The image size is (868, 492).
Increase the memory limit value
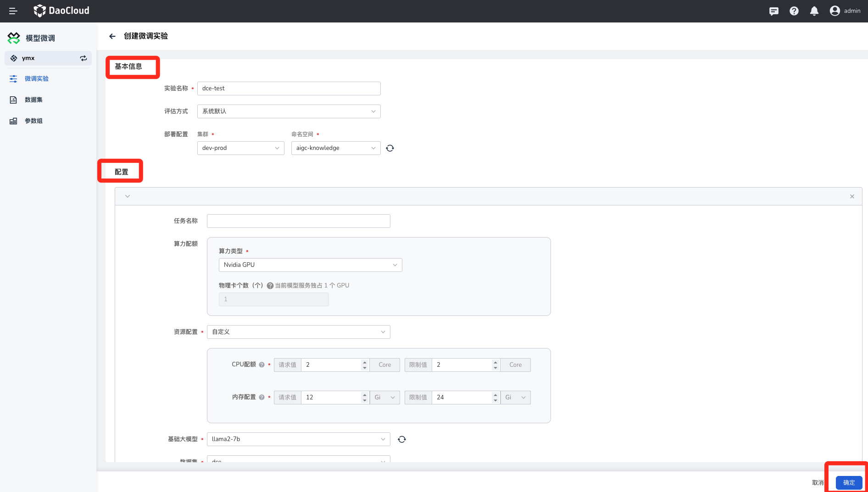click(x=495, y=395)
